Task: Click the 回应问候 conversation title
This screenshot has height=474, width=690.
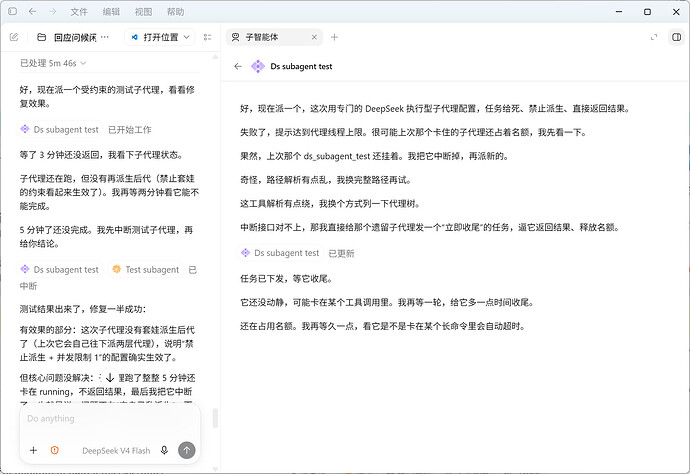Action: (75, 37)
